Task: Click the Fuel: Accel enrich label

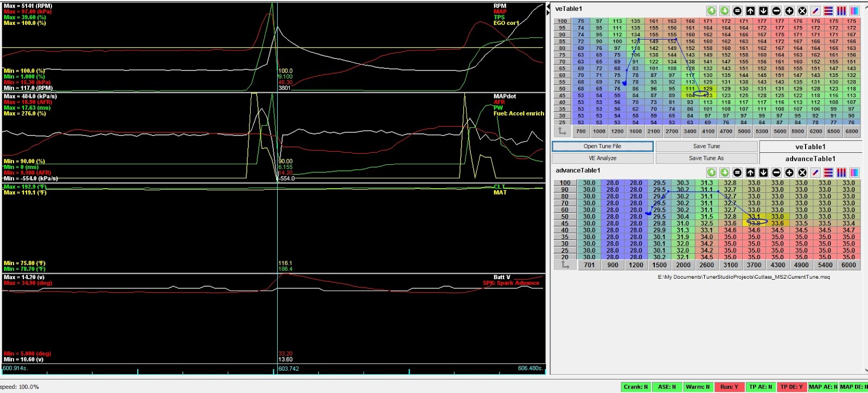Action: coord(519,114)
